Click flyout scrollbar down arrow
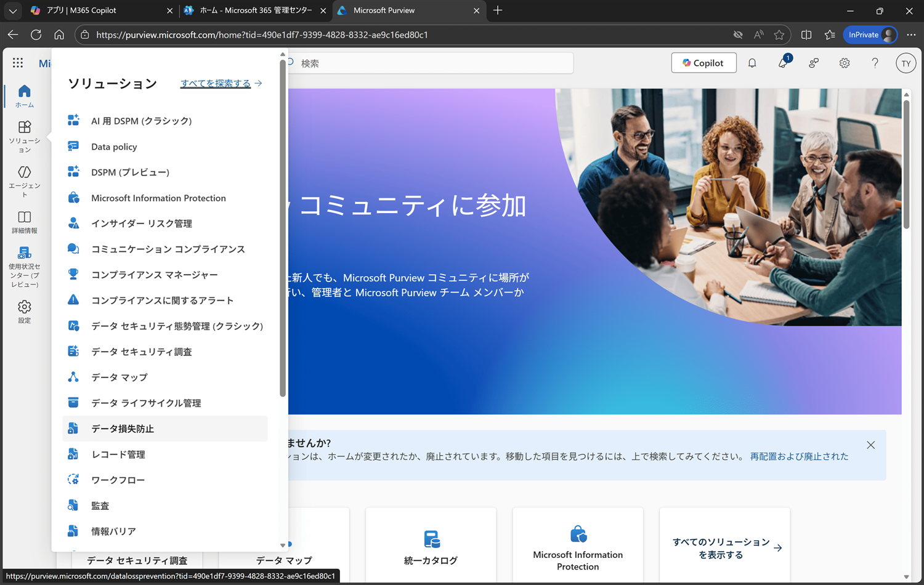This screenshot has width=924, height=585. point(283,545)
